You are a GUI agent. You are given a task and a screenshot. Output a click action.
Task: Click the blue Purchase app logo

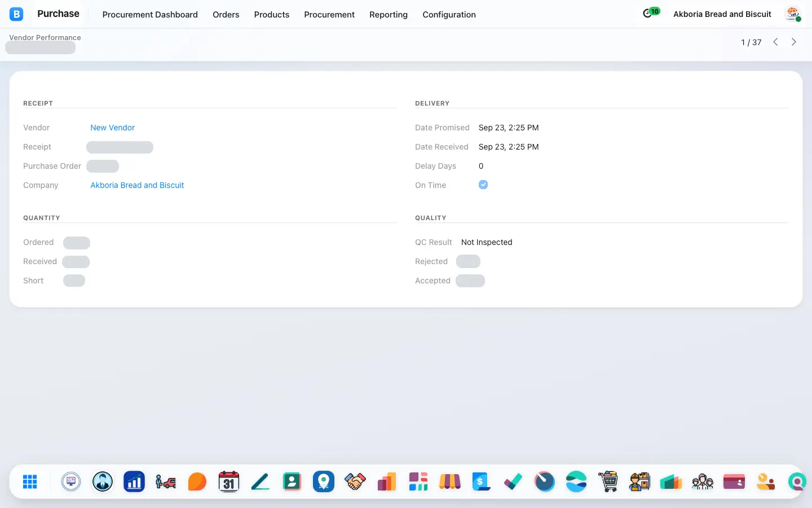pos(16,14)
